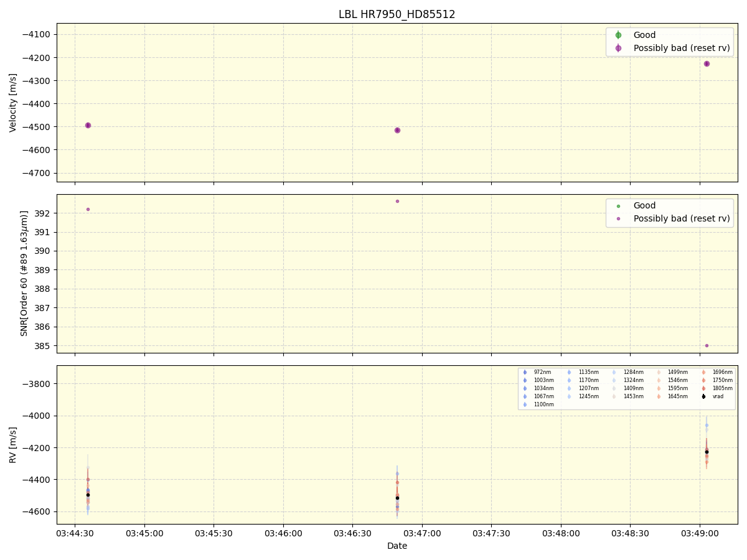
Task: Click the 1453nm legend marker
Action: coord(614,396)
